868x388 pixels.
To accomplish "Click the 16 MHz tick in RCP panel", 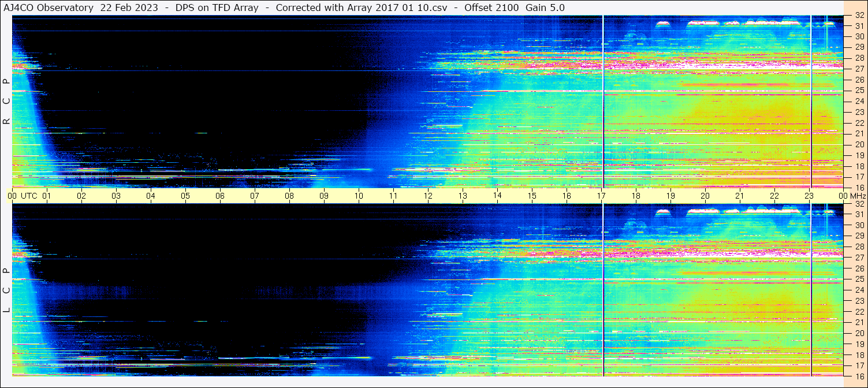I will [x=859, y=187].
